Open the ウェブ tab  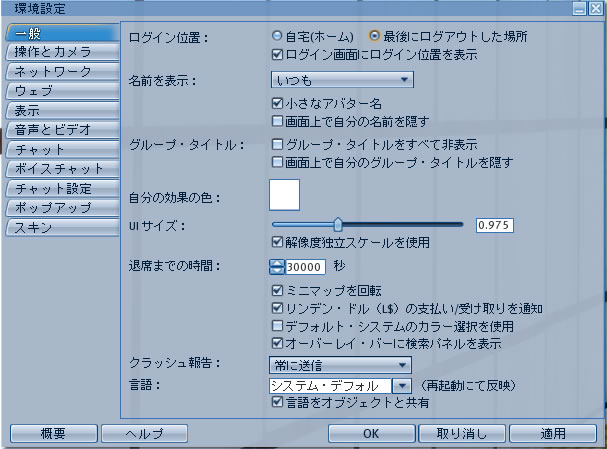pos(63,91)
